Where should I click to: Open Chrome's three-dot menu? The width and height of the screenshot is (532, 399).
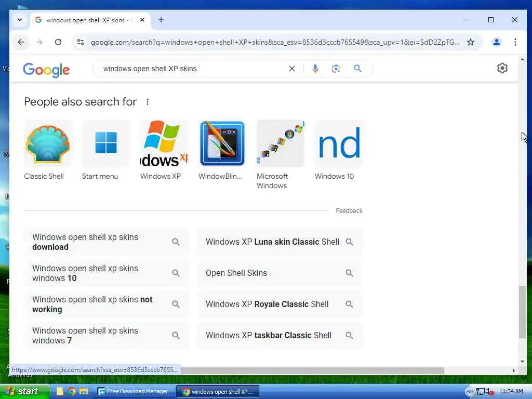[515, 42]
